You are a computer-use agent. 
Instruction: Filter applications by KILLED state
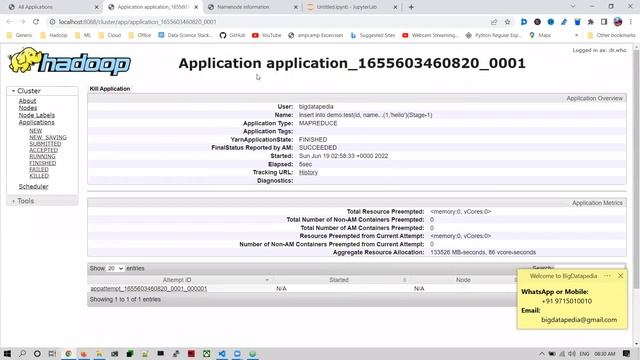point(39,176)
